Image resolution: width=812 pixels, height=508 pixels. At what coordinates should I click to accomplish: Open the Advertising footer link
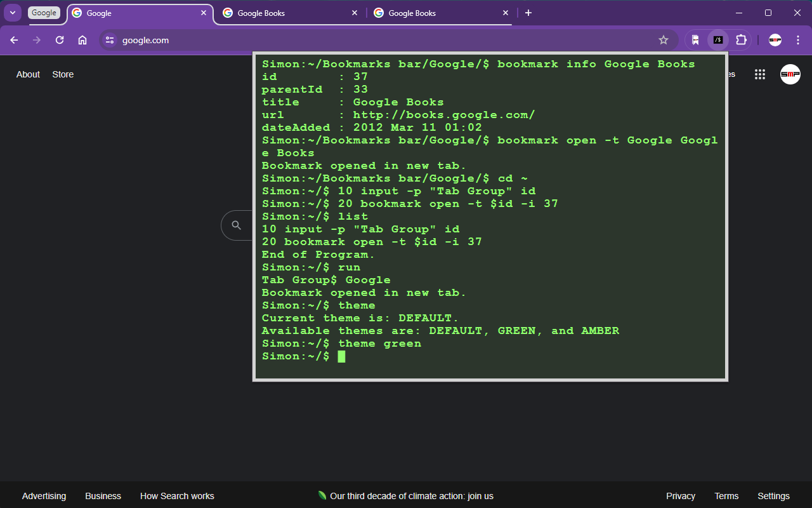[44, 496]
